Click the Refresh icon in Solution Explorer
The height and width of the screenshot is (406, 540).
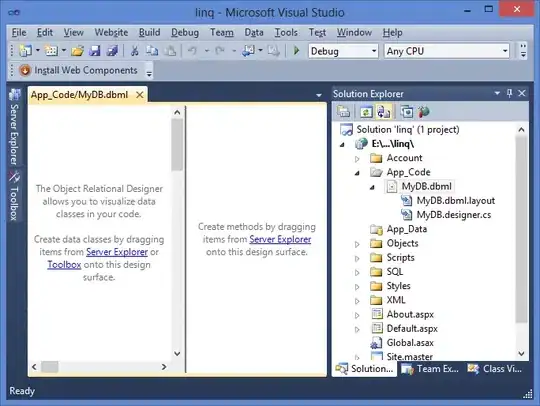366,112
